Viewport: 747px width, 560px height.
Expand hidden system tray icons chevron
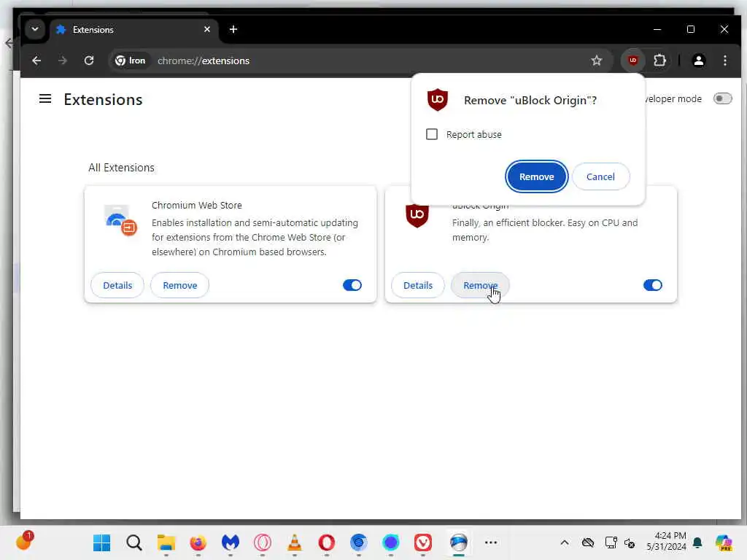(x=564, y=542)
